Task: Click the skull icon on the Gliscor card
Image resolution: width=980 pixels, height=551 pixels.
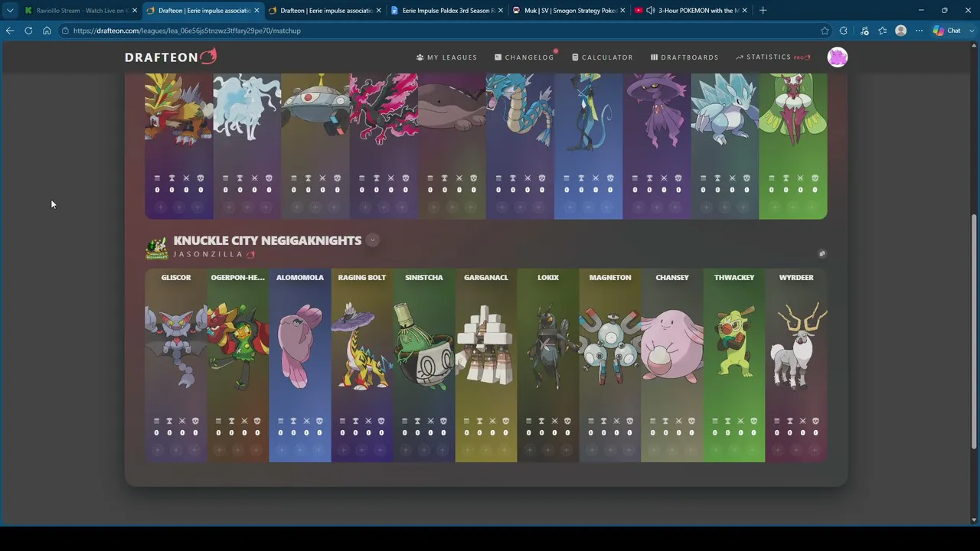Action: click(195, 421)
